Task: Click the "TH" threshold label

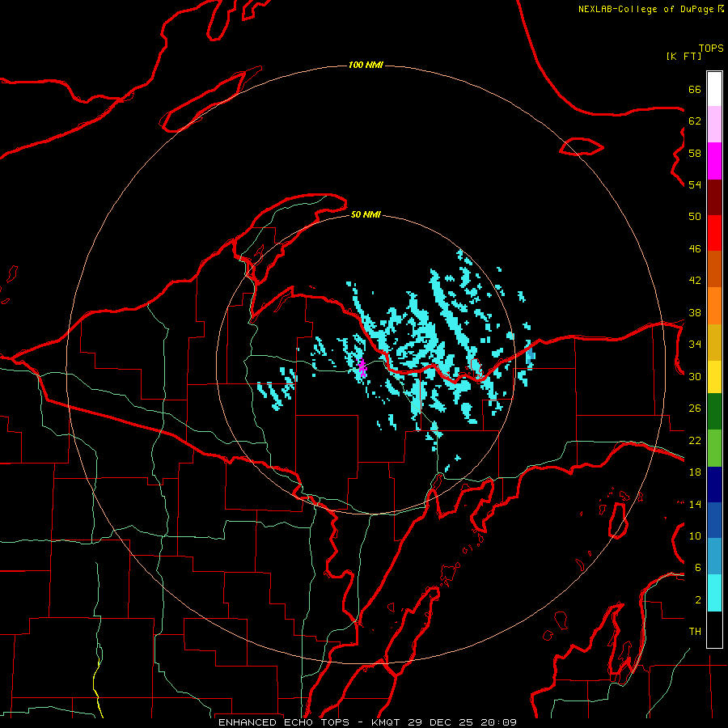Action: pos(695,632)
